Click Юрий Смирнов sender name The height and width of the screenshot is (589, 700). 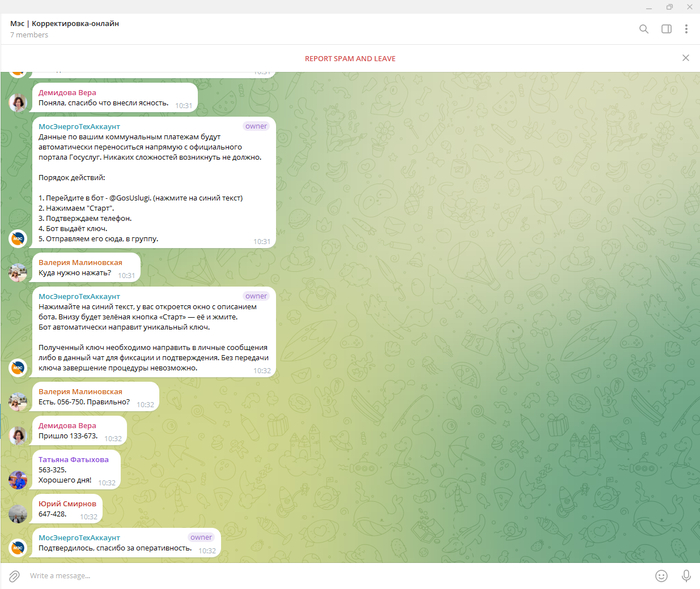point(67,504)
